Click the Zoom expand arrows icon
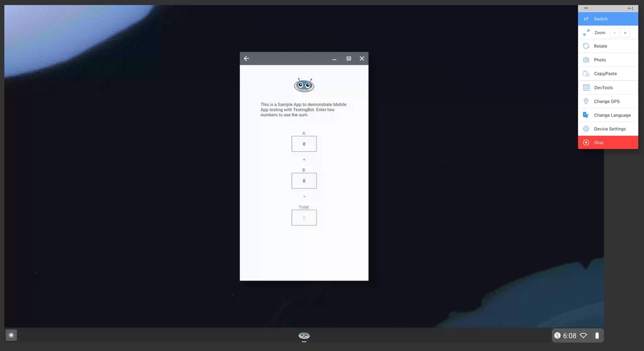Screen dimensions: 644x351 tap(586, 32)
